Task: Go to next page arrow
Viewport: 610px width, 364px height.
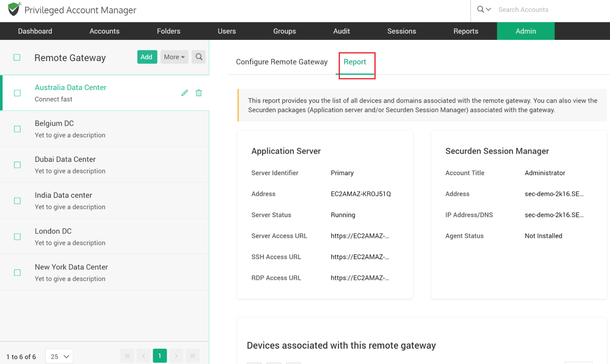Action: click(176, 356)
